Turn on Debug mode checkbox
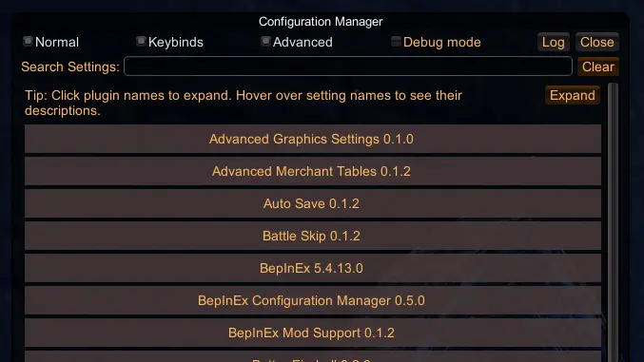 point(396,41)
